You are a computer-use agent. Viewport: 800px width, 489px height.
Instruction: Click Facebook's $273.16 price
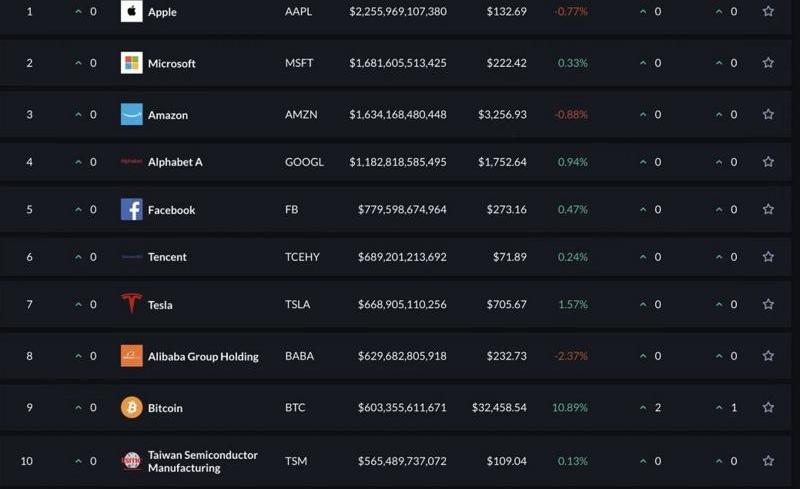point(504,210)
